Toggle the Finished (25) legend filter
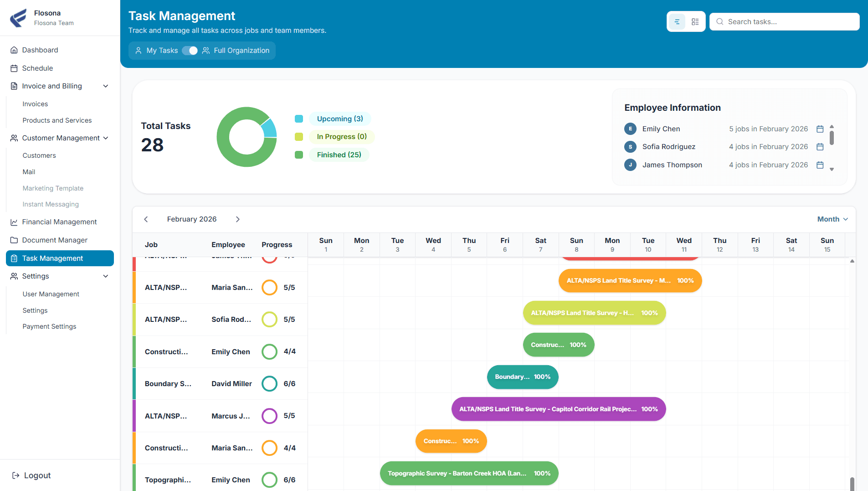This screenshot has height=491, width=868. 339,155
